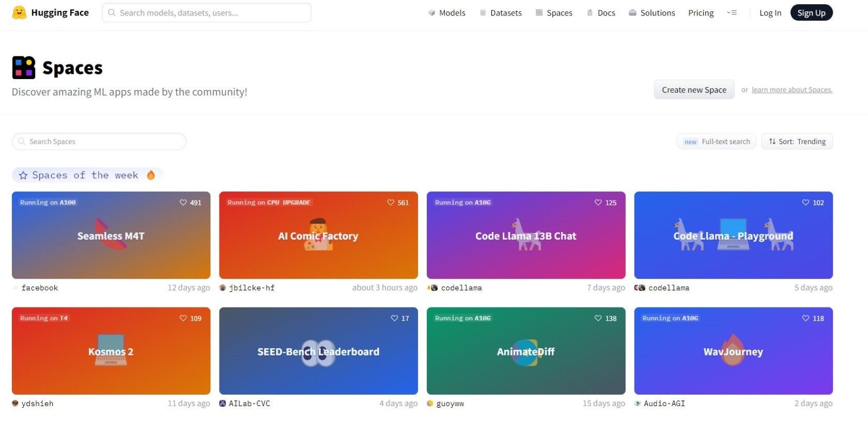Open the more options menu icon in navbar

[732, 13]
